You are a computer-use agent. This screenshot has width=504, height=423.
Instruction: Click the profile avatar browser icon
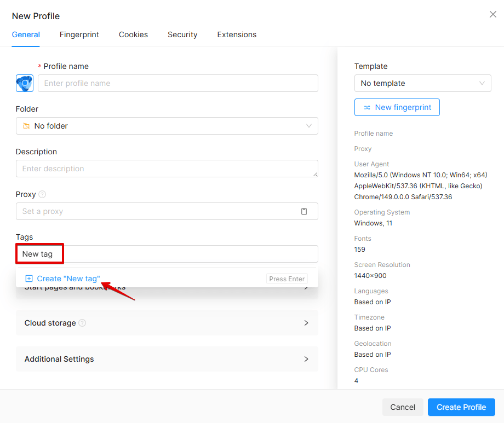pos(25,83)
